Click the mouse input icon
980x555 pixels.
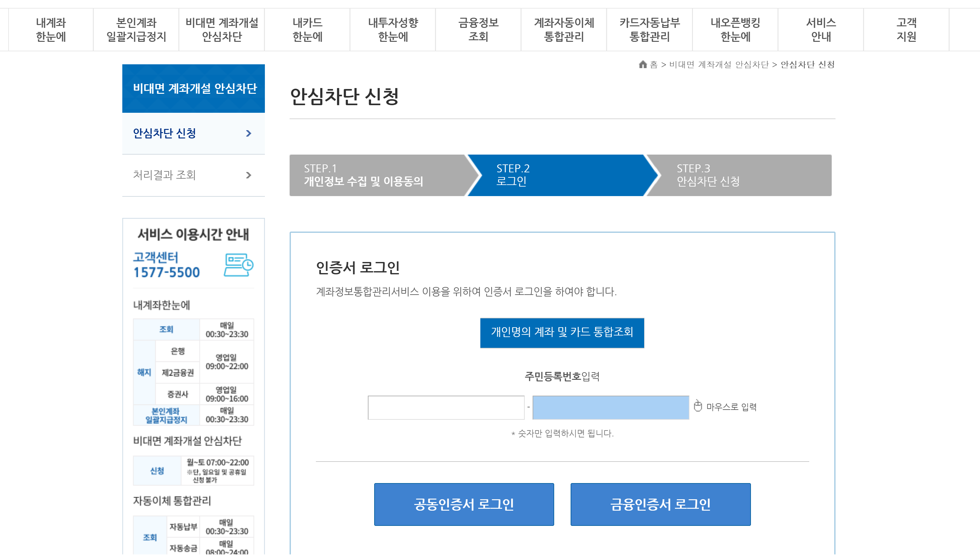click(698, 406)
